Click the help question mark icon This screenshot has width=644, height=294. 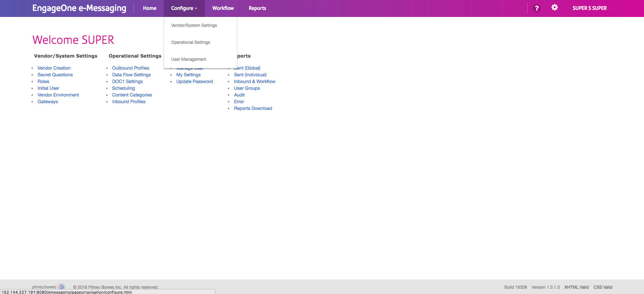coord(536,8)
